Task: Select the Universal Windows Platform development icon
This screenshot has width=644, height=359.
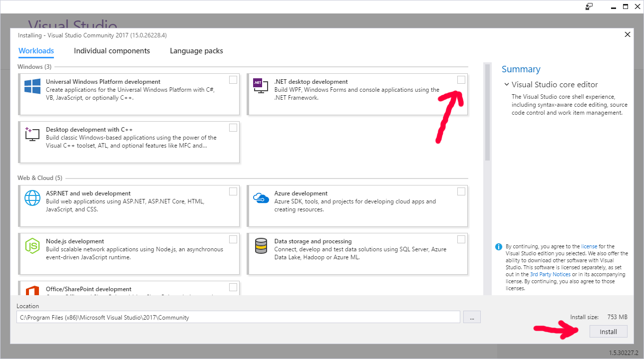Action: (32, 86)
